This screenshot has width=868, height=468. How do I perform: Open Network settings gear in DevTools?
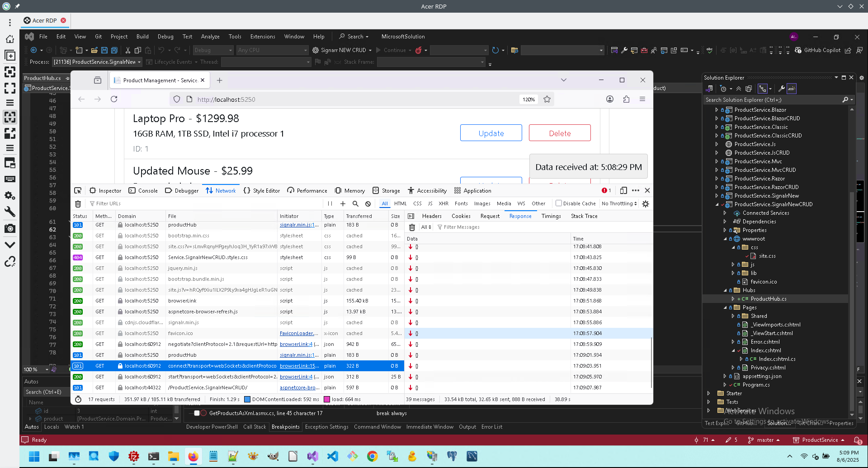point(646,204)
